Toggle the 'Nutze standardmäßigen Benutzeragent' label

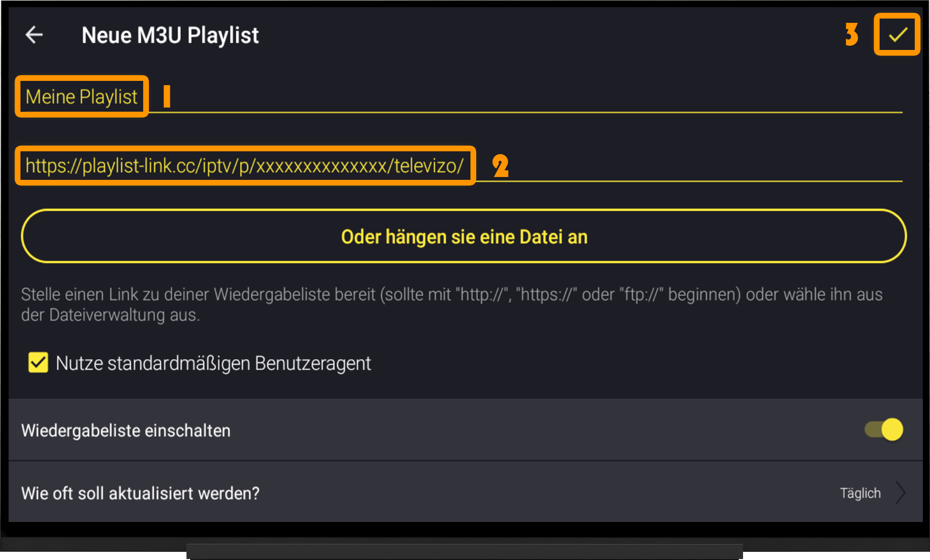(x=213, y=364)
